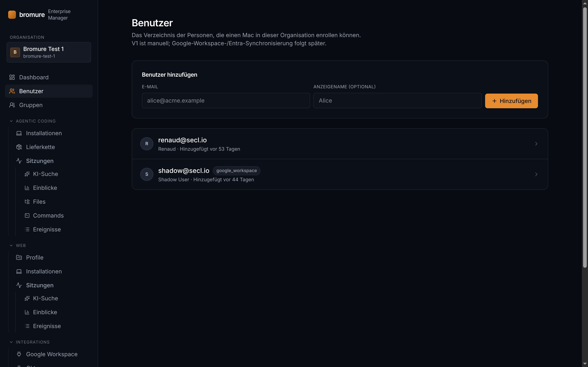This screenshot has height=367, width=588.
Task: Collapse the Web section chevron
Action: tap(11, 245)
